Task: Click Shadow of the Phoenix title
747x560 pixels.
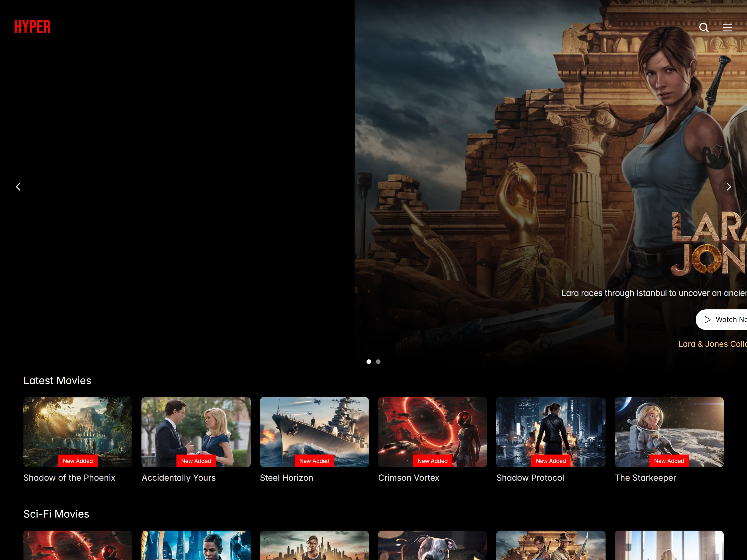Action: pyautogui.click(x=69, y=478)
